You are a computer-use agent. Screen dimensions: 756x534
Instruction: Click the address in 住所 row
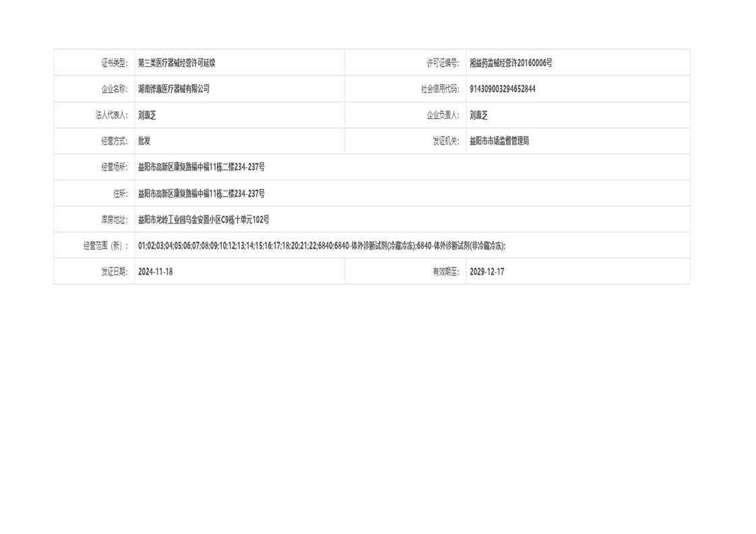201,194
